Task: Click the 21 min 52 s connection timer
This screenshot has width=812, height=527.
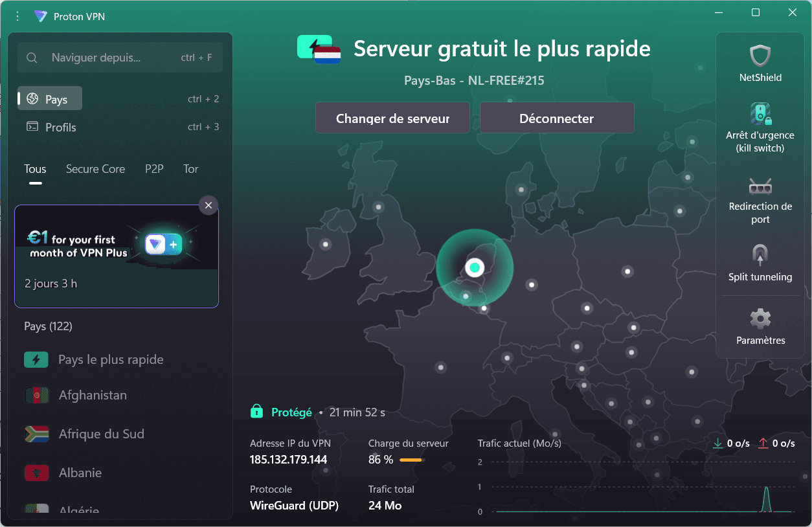Action: [357, 412]
